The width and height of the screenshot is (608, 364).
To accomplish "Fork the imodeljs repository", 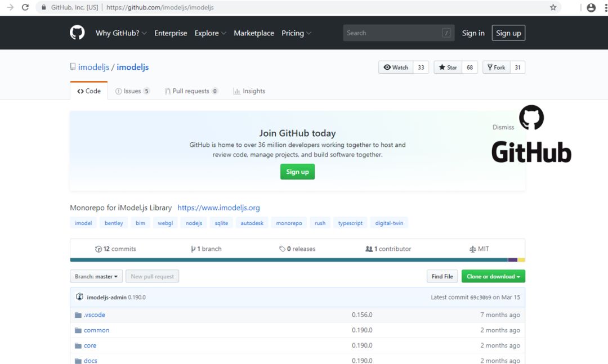I will [497, 68].
